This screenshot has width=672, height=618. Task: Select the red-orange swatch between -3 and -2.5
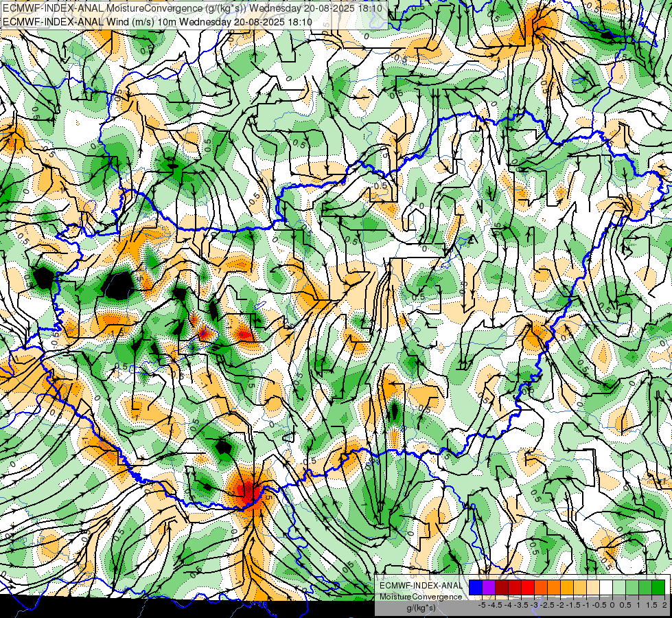click(541, 588)
